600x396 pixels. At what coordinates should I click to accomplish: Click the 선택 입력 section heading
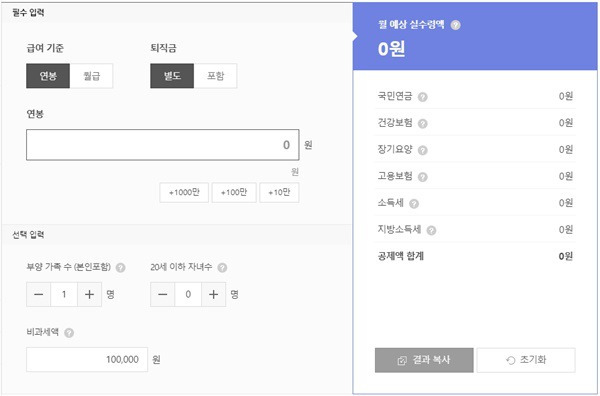(x=28, y=235)
